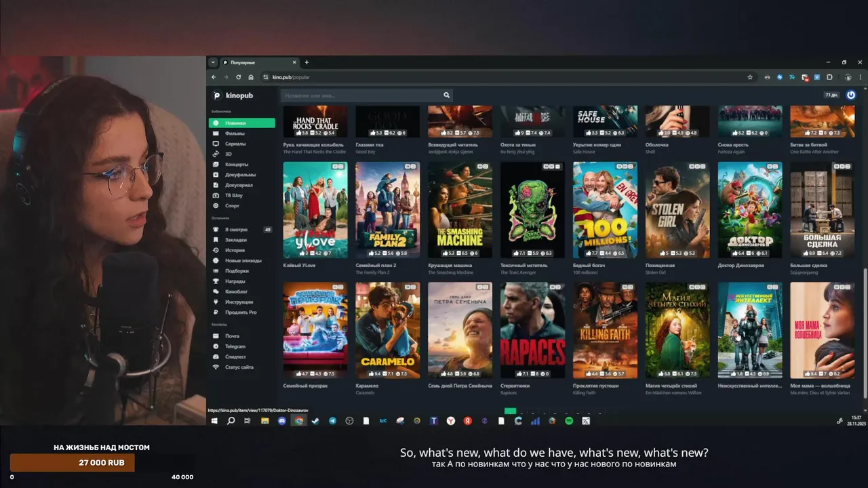Click the Продлить Pro icon
Viewport: 868px width, 488px height.
[x=216, y=312]
